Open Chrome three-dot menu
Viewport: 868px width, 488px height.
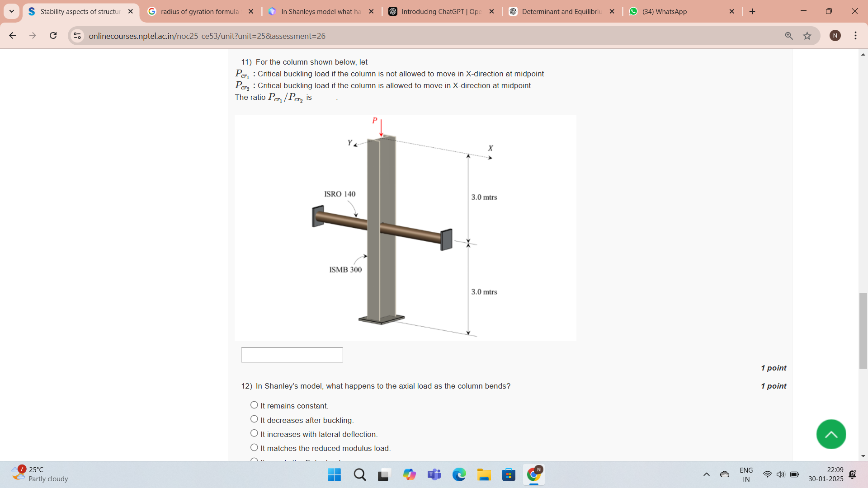(855, 36)
